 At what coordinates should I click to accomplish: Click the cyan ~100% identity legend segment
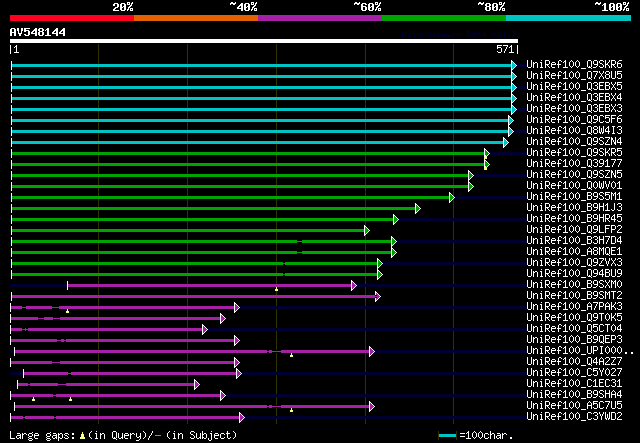tap(569, 18)
